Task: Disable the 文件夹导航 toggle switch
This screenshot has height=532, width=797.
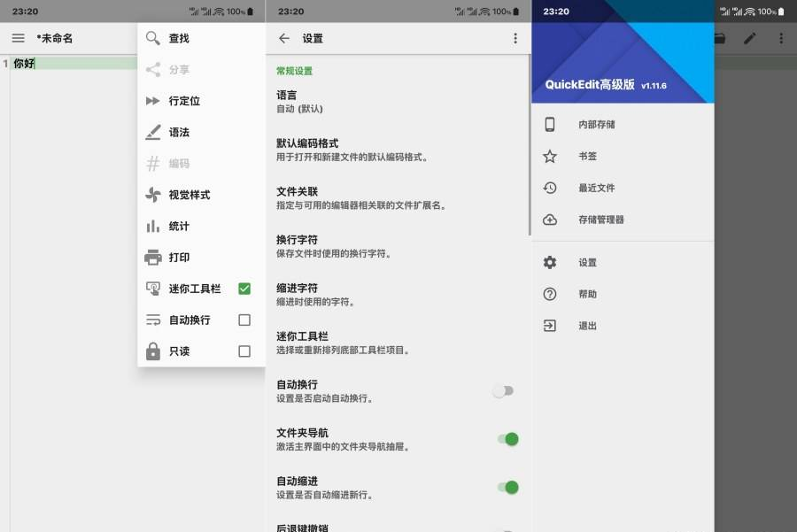Action: (507, 439)
